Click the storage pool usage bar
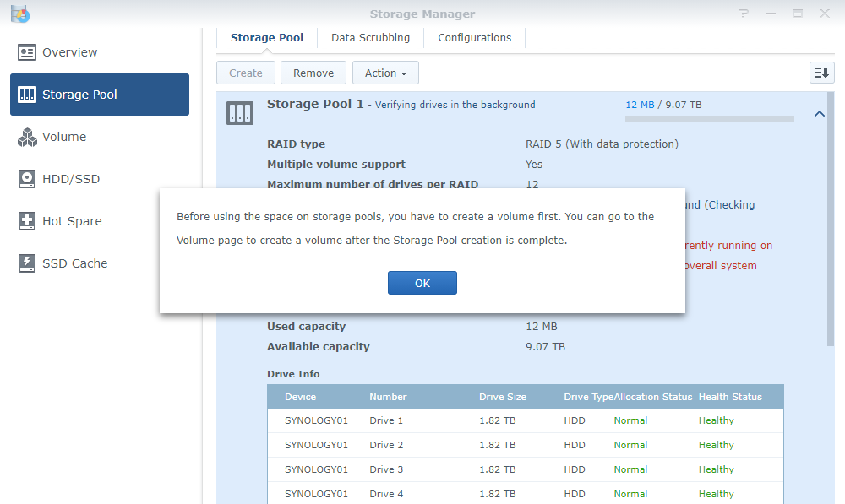The width and height of the screenshot is (845, 504). pos(709,119)
